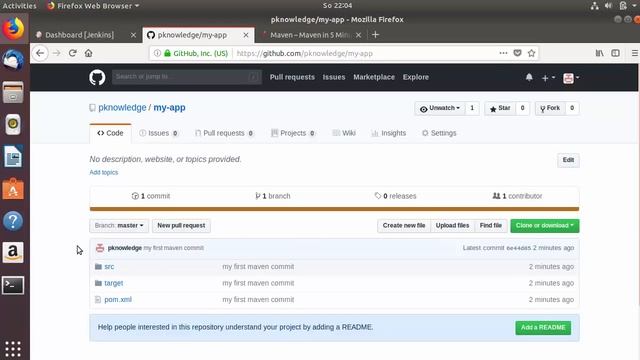This screenshot has width=640, height=360.
Task: Open the repository Settings tab
Action: (439, 133)
